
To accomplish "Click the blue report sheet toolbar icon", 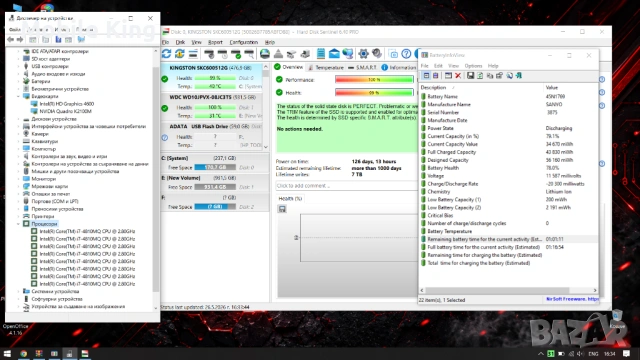I will click(321, 54).
